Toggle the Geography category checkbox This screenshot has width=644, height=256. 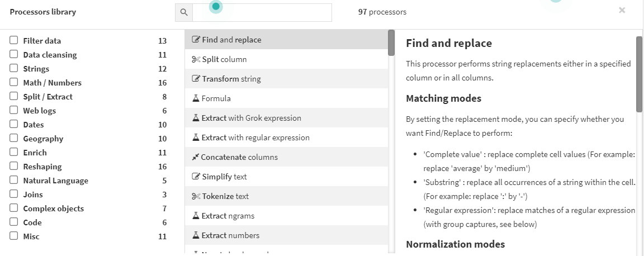point(14,138)
